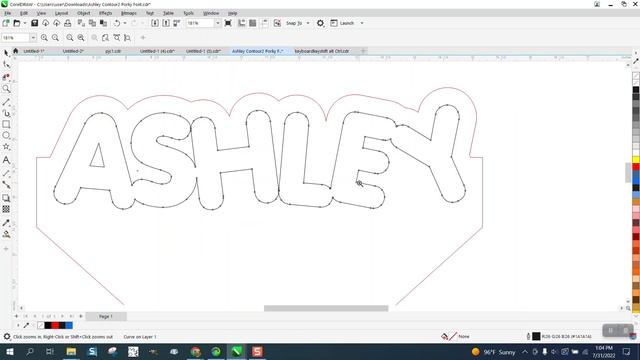Open File Explorer from the taskbar
The height and width of the screenshot is (360, 640).
tap(71, 351)
